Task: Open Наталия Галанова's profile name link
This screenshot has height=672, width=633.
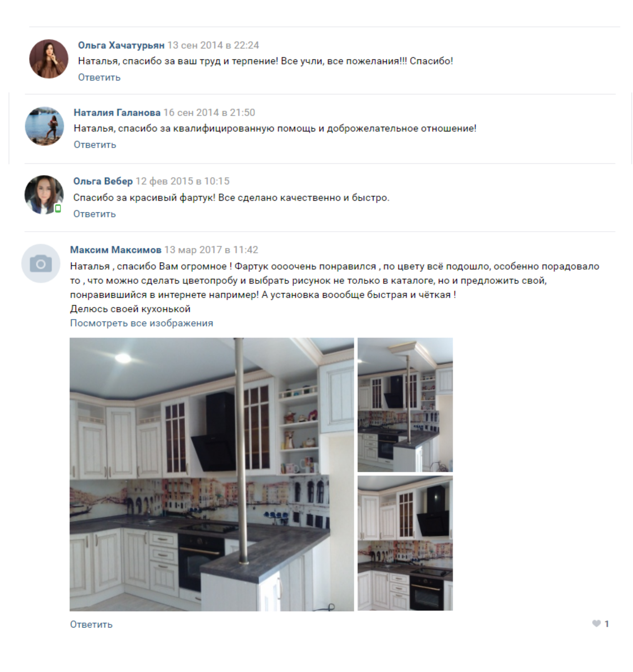Action: point(117,113)
